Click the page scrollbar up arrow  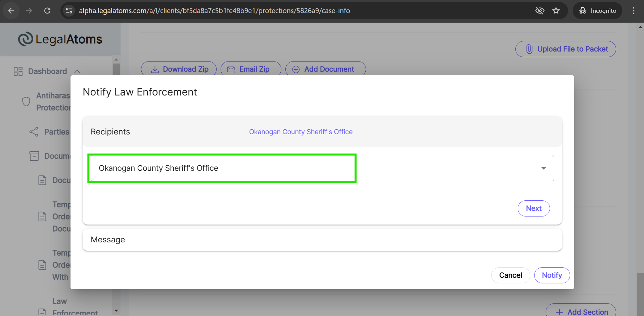click(640, 27)
